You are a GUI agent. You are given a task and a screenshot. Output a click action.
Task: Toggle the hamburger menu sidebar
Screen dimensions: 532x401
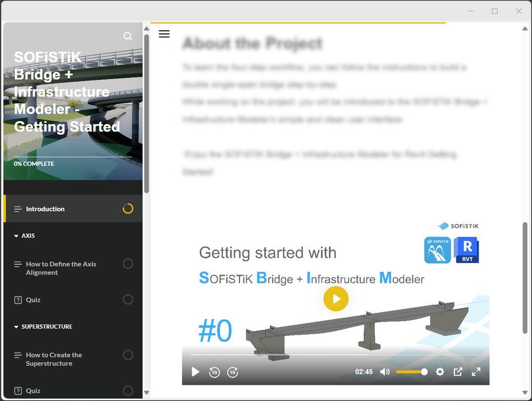tap(164, 34)
